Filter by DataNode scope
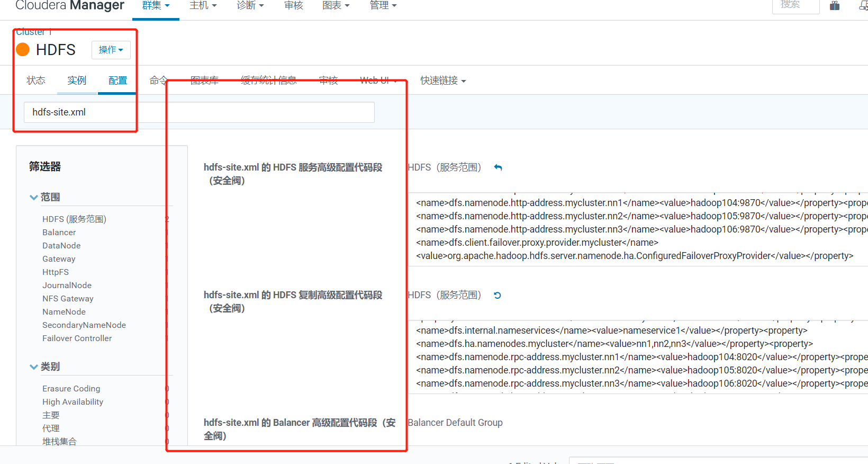 click(x=61, y=246)
